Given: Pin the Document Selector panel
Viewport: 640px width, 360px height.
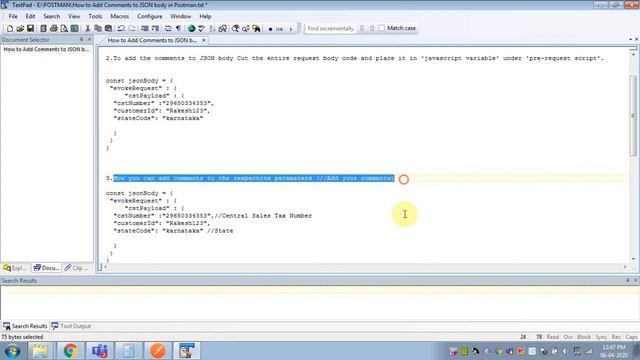Looking at the screenshot, I should coord(81,40).
